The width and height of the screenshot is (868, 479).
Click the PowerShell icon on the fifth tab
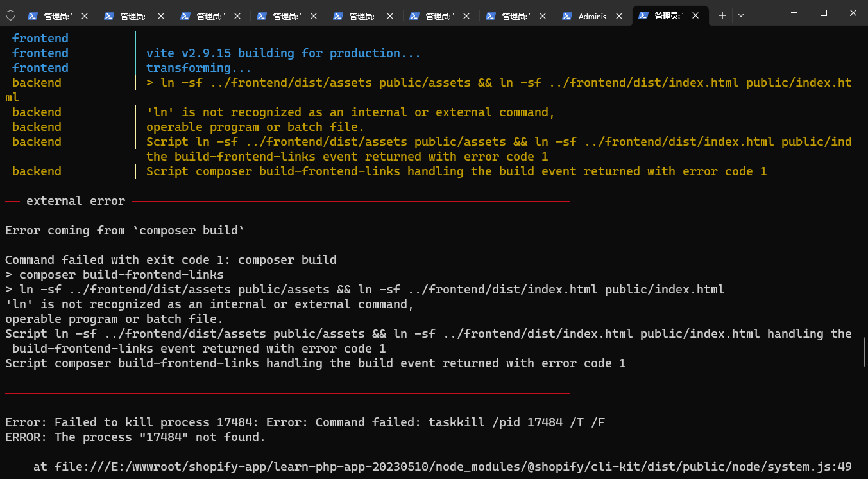click(x=338, y=16)
